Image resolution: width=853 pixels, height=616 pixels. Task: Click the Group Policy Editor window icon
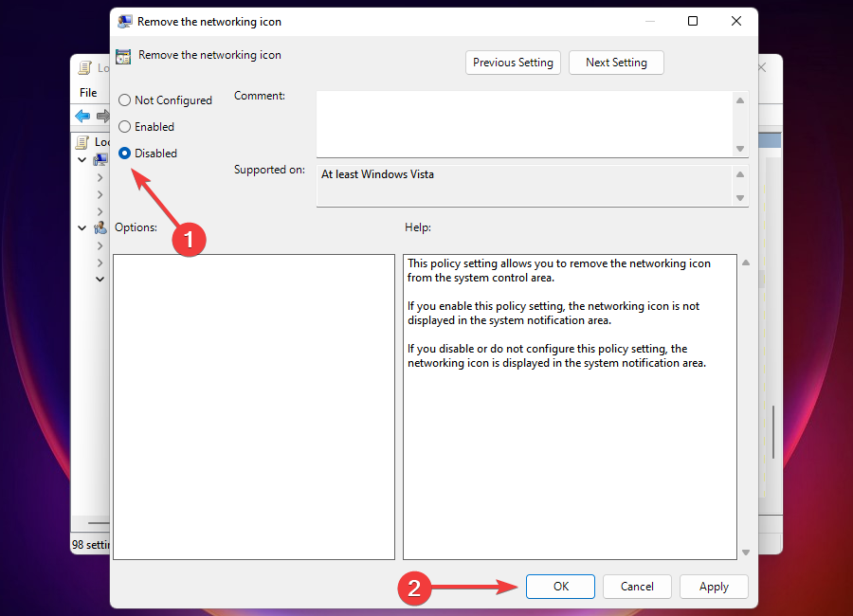click(83, 67)
